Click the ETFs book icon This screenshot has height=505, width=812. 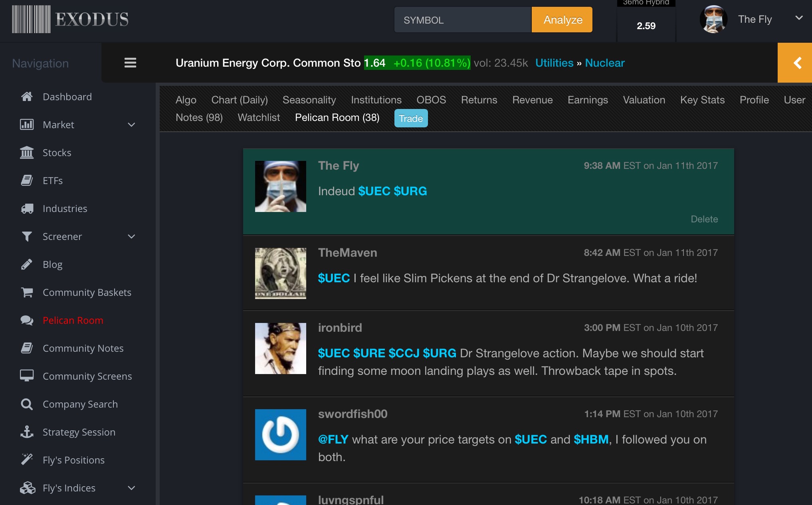coord(27,180)
